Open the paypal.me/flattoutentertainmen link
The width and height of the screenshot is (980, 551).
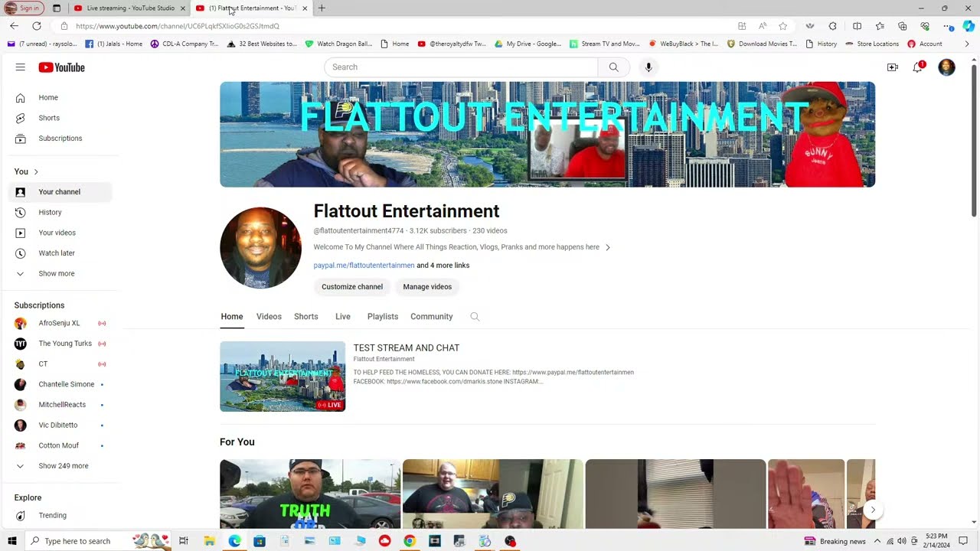(364, 266)
